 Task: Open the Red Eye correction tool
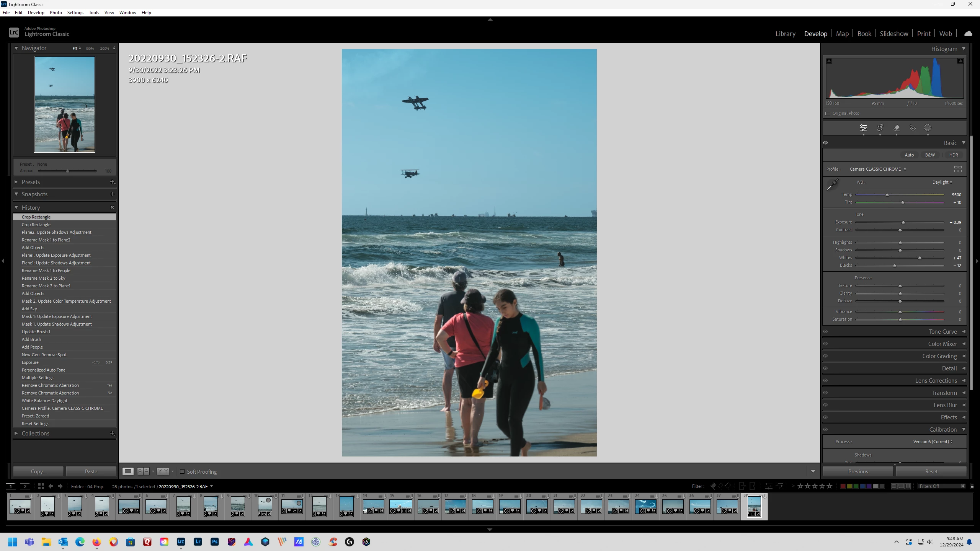click(x=913, y=128)
